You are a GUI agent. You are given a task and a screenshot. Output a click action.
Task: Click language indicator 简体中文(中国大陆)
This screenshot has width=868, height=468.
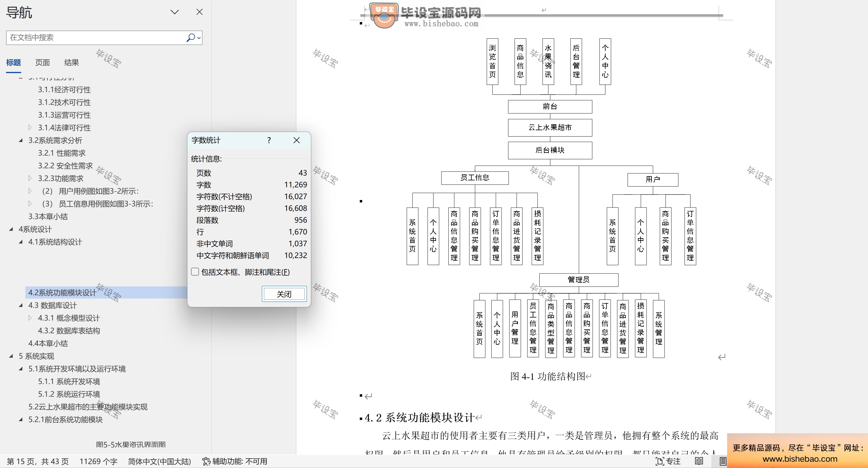pyautogui.click(x=159, y=461)
